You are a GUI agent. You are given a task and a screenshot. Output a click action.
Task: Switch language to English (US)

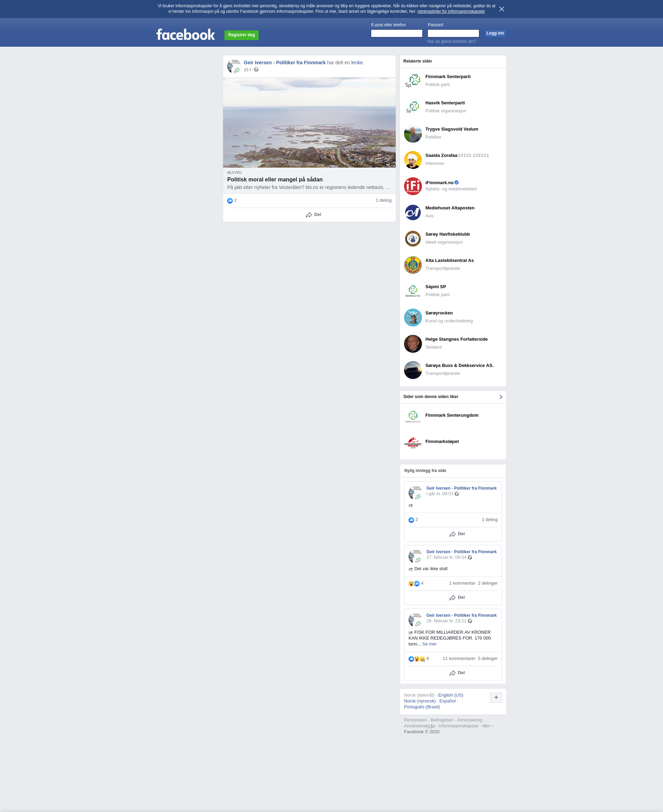point(450,695)
